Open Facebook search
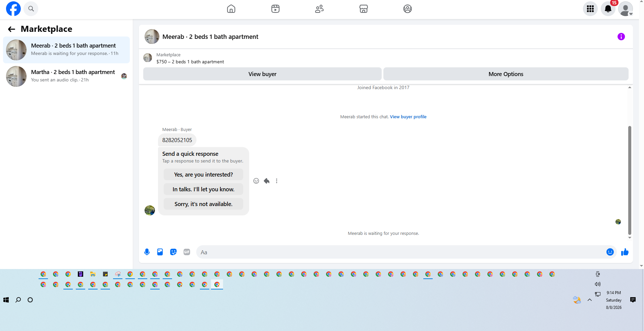 coord(31,9)
